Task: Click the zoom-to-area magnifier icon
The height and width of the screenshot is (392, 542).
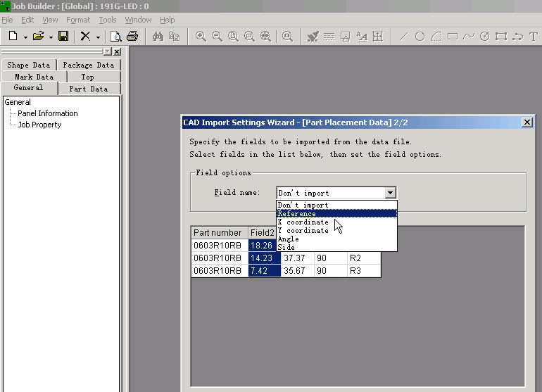Action: tap(249, 36)
